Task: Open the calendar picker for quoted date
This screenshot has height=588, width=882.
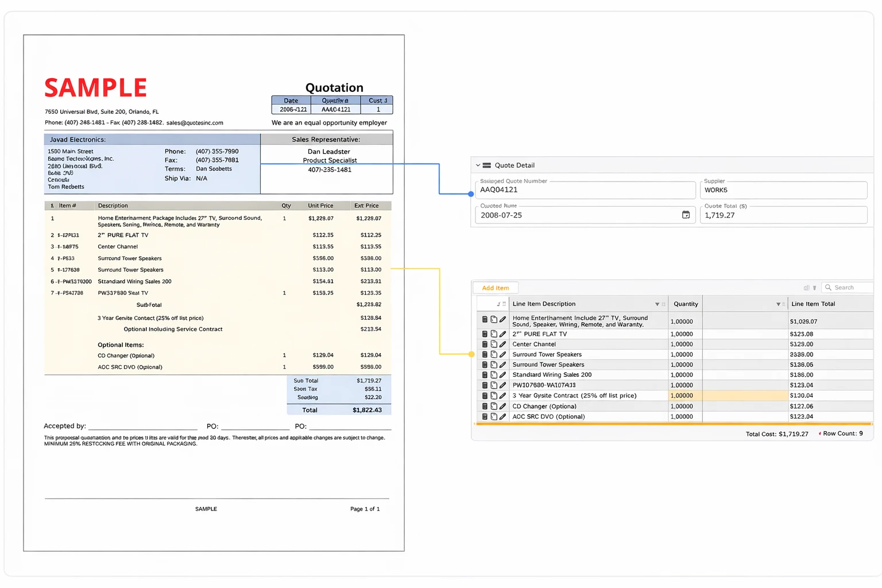Action: point(686,215)
